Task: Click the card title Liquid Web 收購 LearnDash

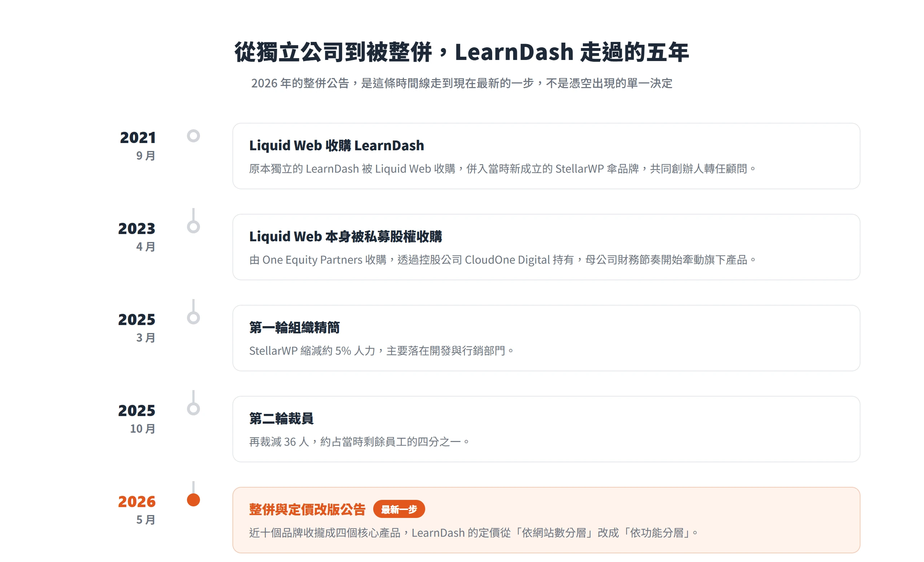Action: 336,146
